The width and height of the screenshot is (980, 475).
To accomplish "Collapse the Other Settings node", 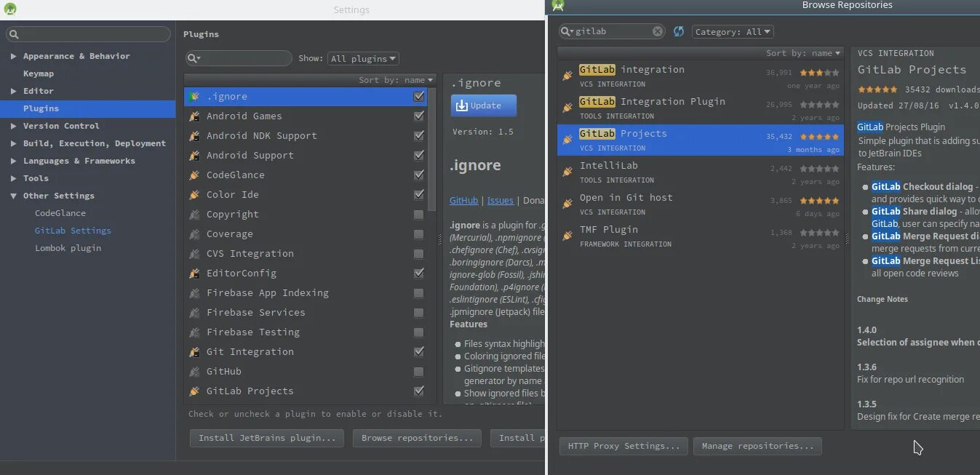I will tap(13, 196).
